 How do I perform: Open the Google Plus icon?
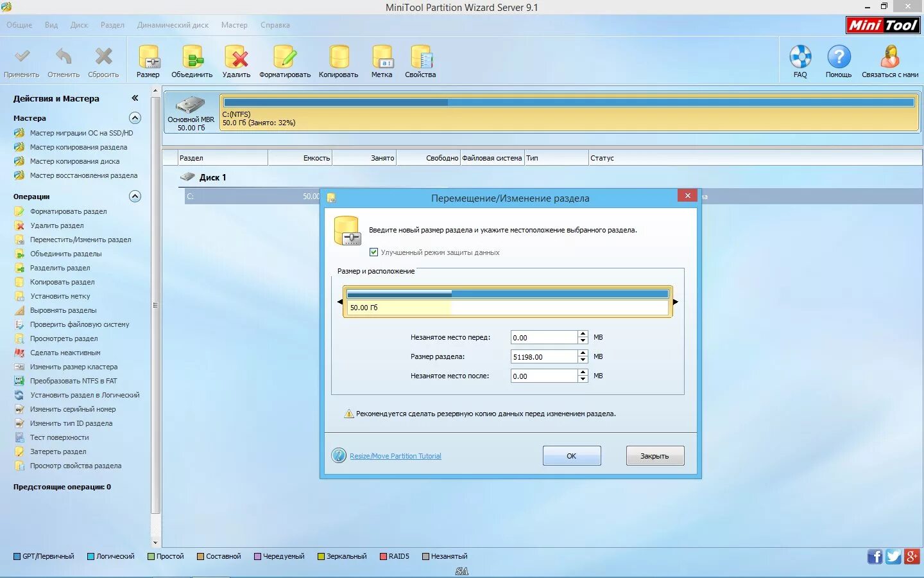pos(912,556)
